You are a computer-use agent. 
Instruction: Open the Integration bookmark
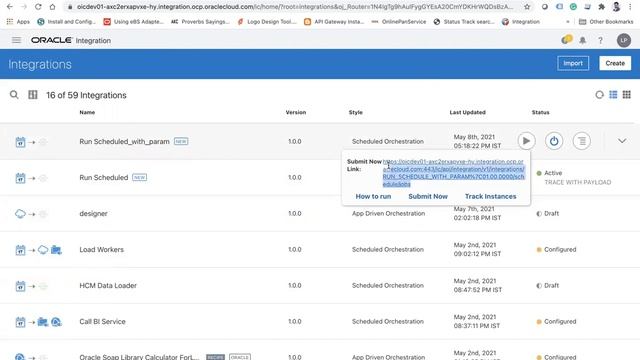click(x=520, y=22)
